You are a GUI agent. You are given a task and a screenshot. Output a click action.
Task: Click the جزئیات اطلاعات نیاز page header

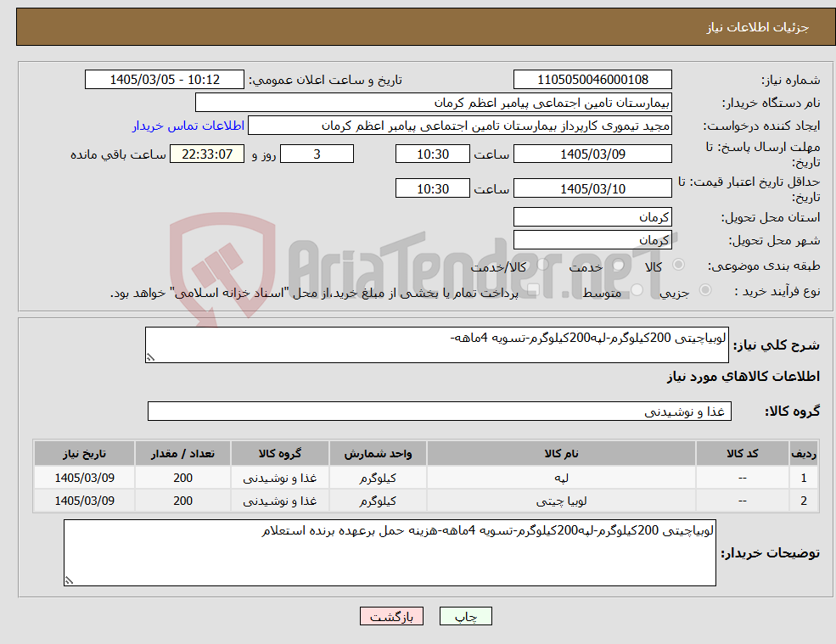point(758,27)
